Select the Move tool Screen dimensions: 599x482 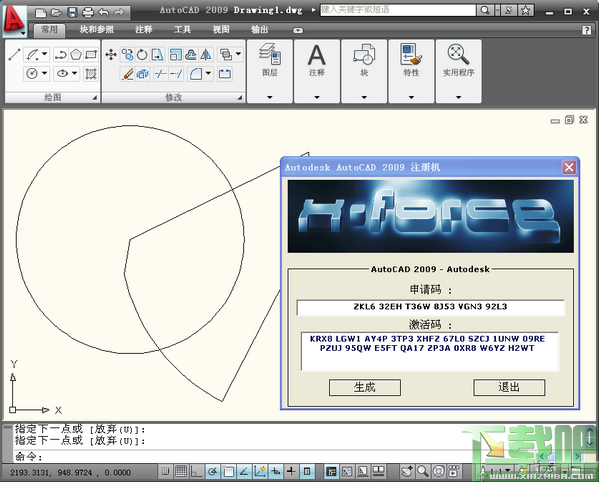(111, 55)
